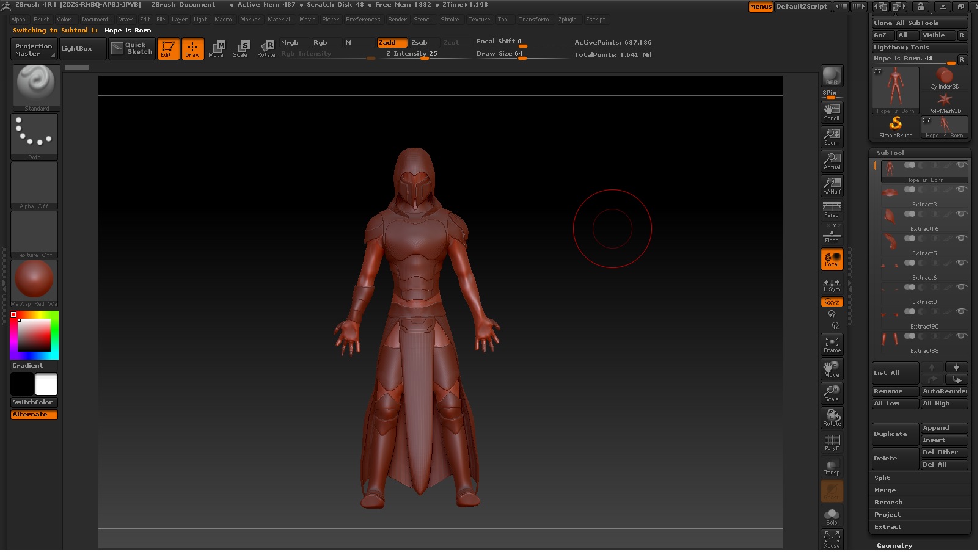The width and height of the screenshot is (980, 552).
Task: Expand the Geometry subpalette
Action: point(896,547)
